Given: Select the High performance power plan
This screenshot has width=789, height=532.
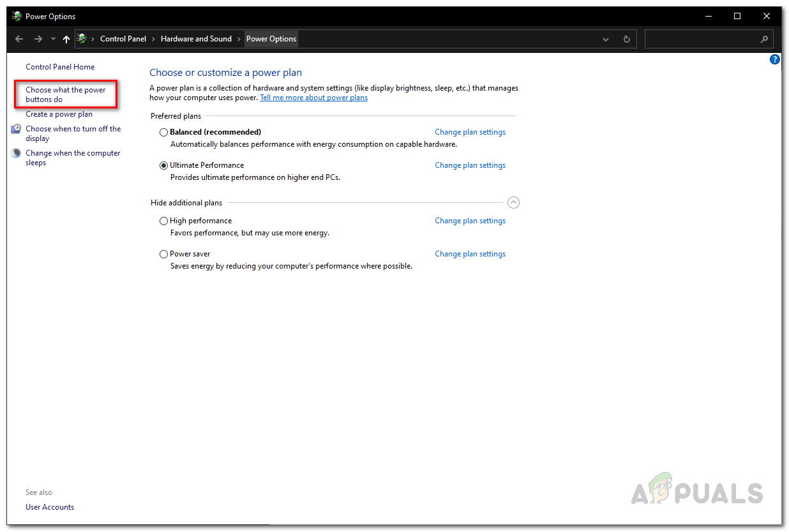Looking at the screenshot, I should [164, 221].
